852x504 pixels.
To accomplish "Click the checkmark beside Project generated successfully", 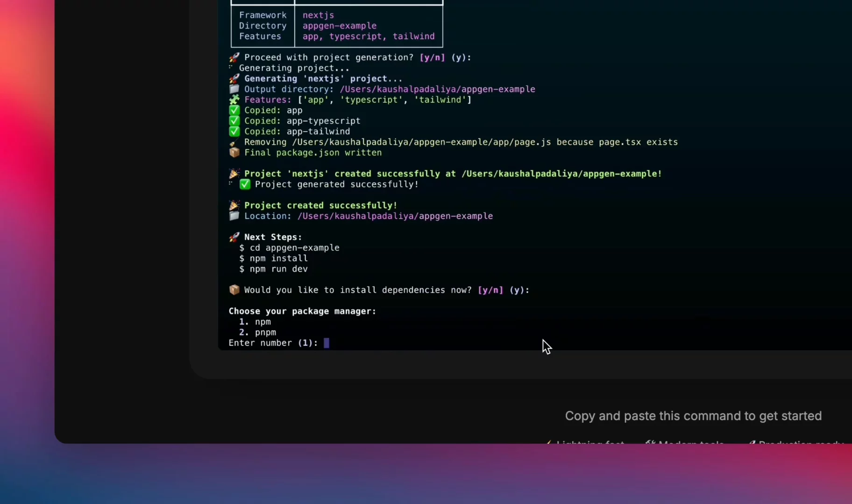I will [245, 184].
